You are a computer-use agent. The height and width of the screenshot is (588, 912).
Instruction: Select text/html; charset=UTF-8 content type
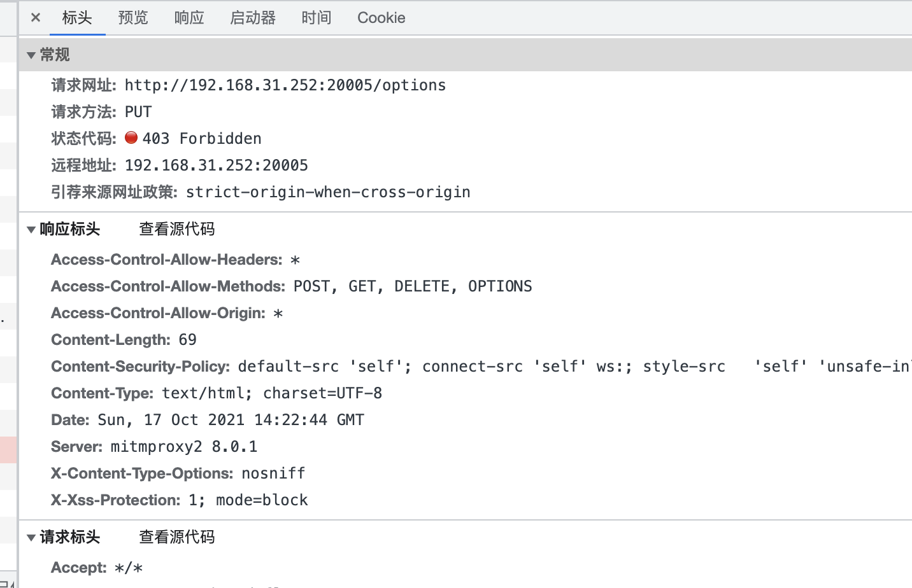click(272, 393)
